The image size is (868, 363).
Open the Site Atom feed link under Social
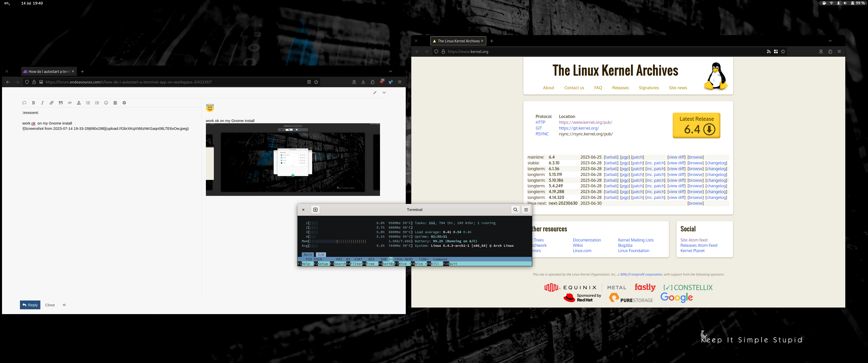click(693, 240)
